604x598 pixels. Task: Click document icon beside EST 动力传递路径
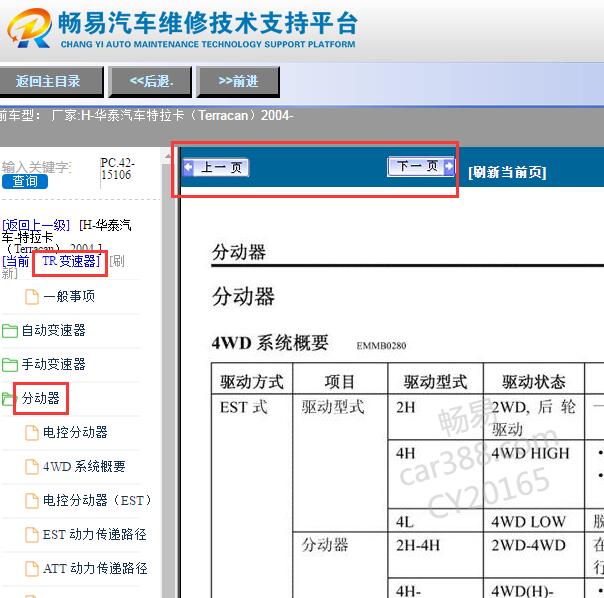(x=32, y=535)
